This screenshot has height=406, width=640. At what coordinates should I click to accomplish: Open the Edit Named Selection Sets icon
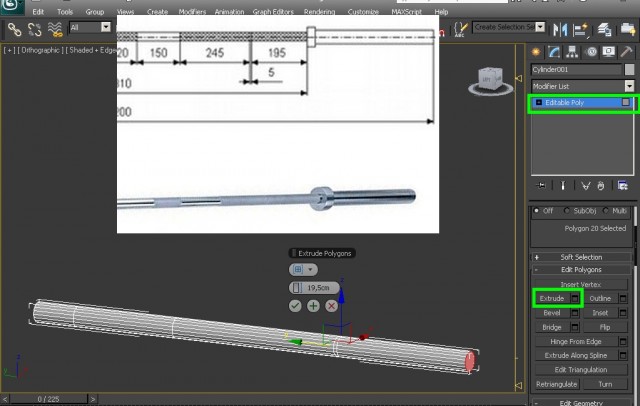[x=460, y=29]
